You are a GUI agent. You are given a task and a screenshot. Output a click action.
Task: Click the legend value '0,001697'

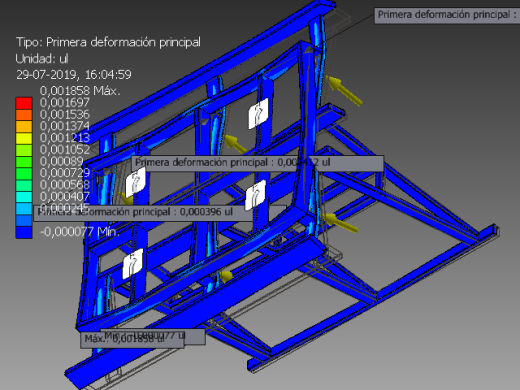[x=65, y=103]
